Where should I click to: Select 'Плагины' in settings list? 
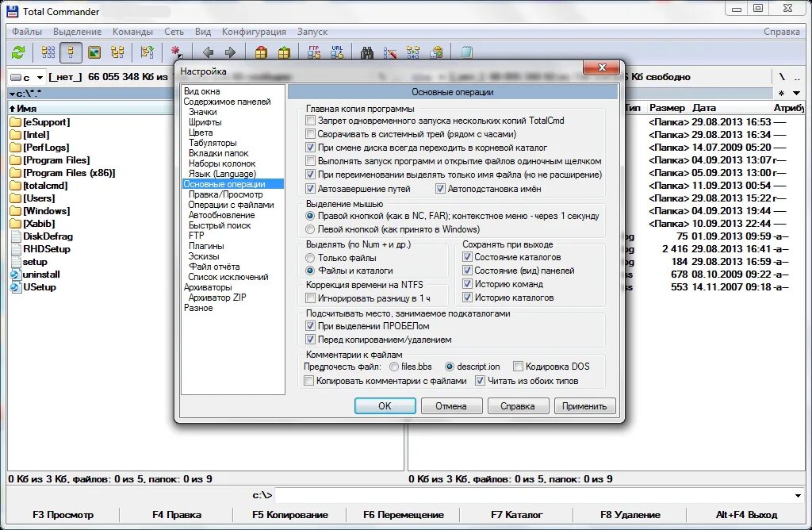(206, 246)
